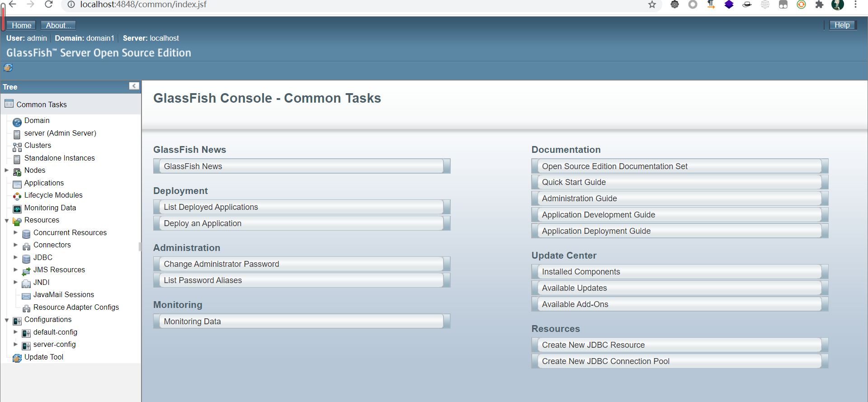Click the Update Tool icon
Viewport: 868px width, 402px height.
click(17, 358)
